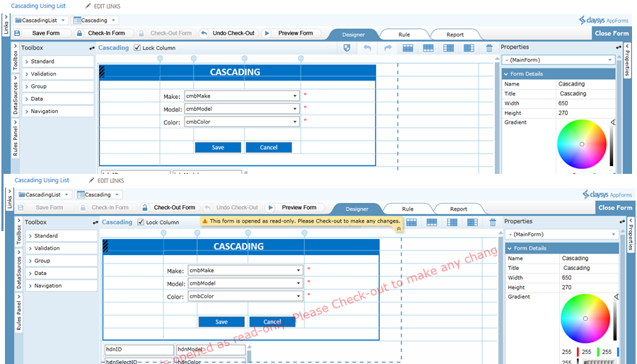
Task: Click the first table-grid icon in lower toolbar
Action: (411, 222)
